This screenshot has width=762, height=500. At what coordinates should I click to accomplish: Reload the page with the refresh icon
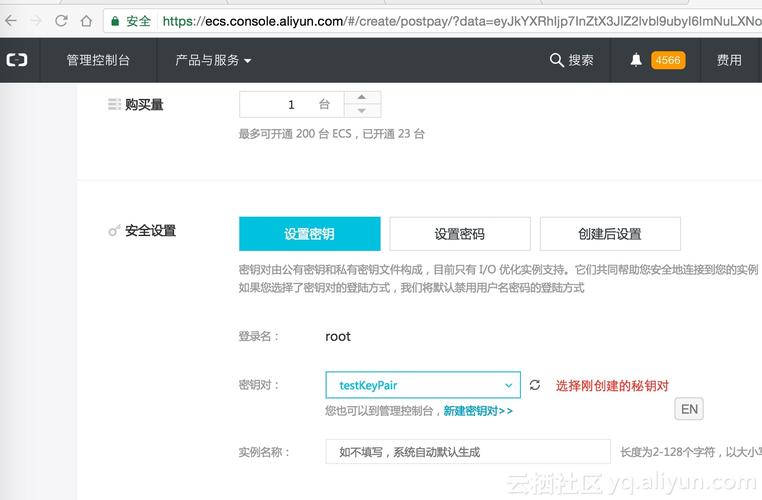point(61,21)
